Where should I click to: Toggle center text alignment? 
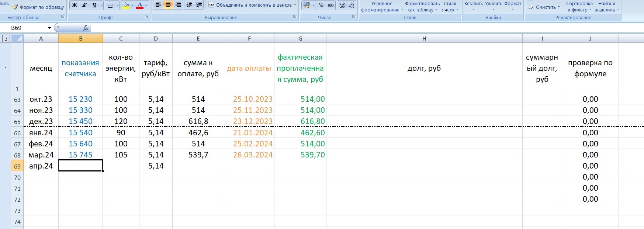pos(168,5)
